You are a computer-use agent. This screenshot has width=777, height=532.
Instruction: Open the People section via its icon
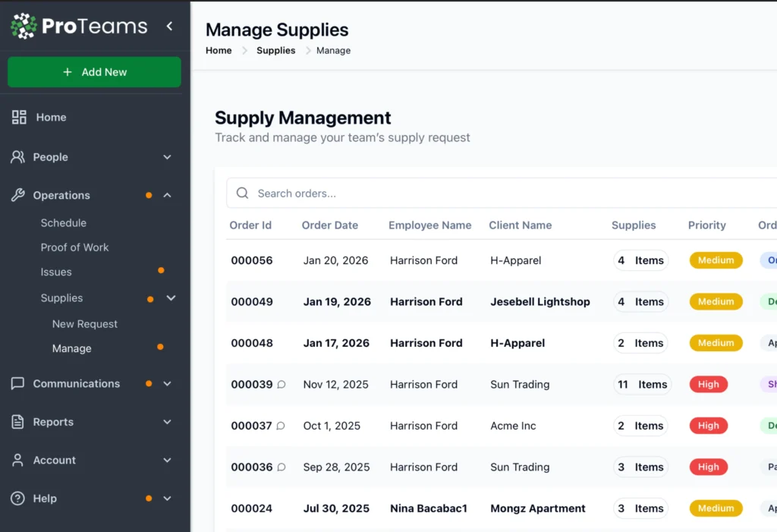pos(17,157)
